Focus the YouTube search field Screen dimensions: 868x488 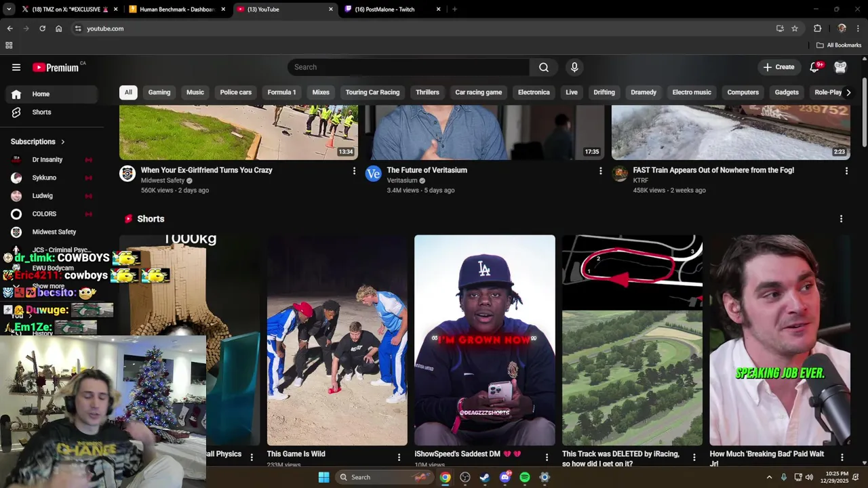coord(408,67)
